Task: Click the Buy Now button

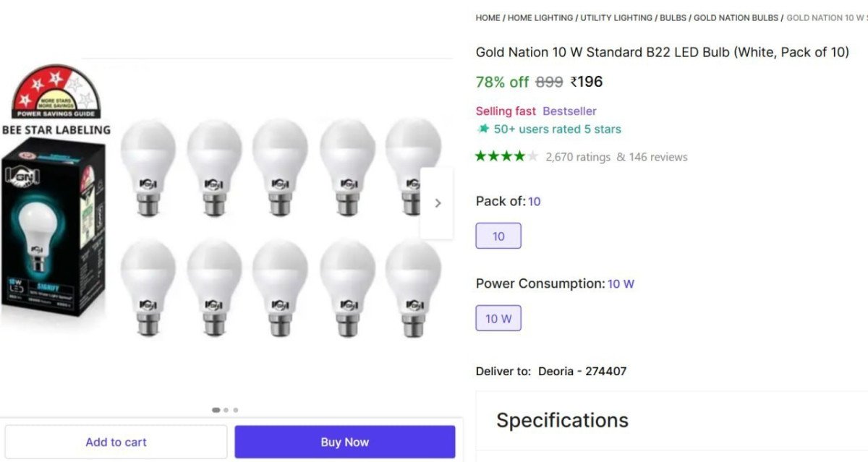Action: (345, 442)
